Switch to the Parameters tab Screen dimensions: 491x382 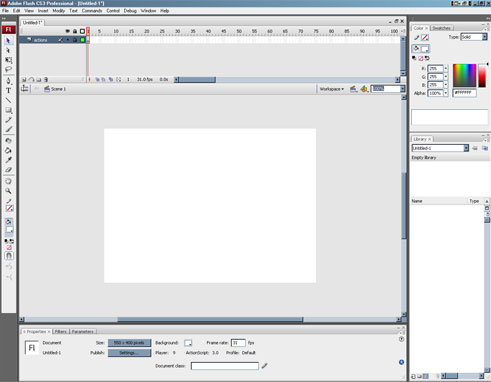[x=83, y=332]
